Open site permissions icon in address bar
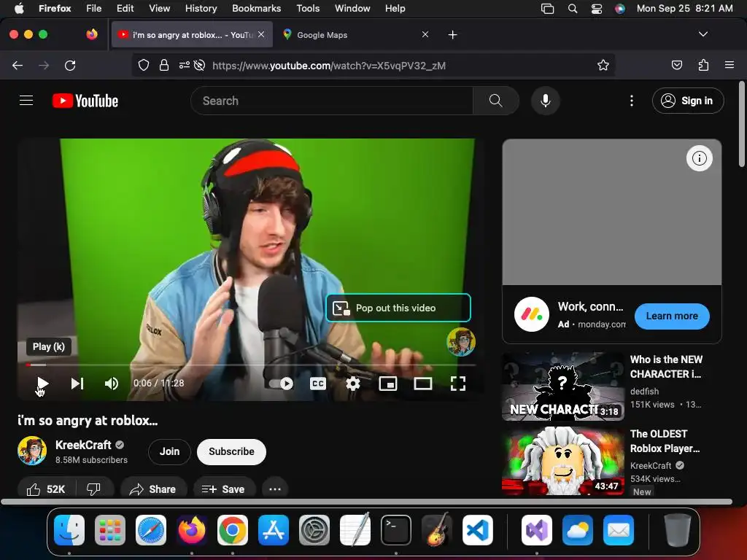 click(185, 65)
